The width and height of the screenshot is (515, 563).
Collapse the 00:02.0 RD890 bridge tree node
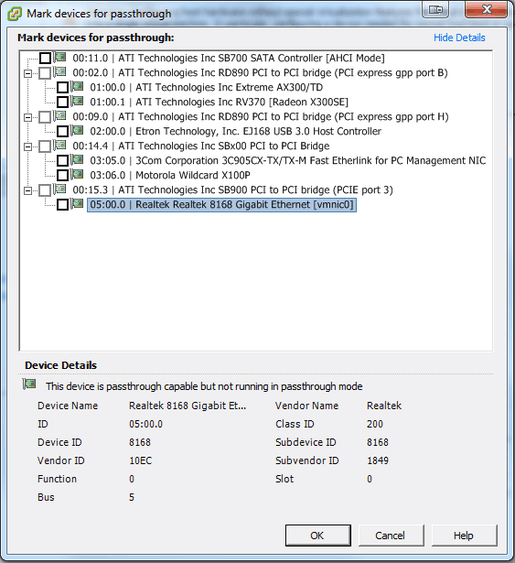28,73
